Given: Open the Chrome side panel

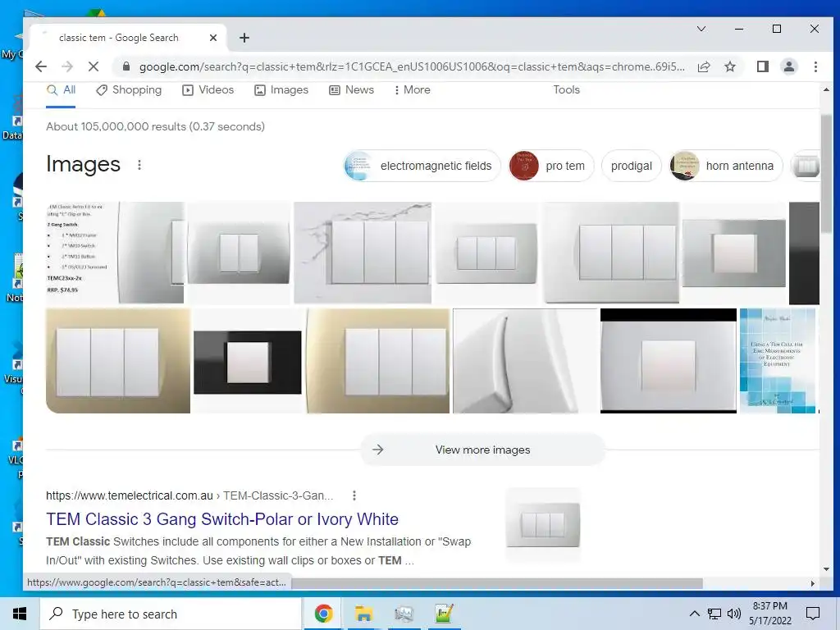Looking at the screenshot, I should tap(763, 66).
